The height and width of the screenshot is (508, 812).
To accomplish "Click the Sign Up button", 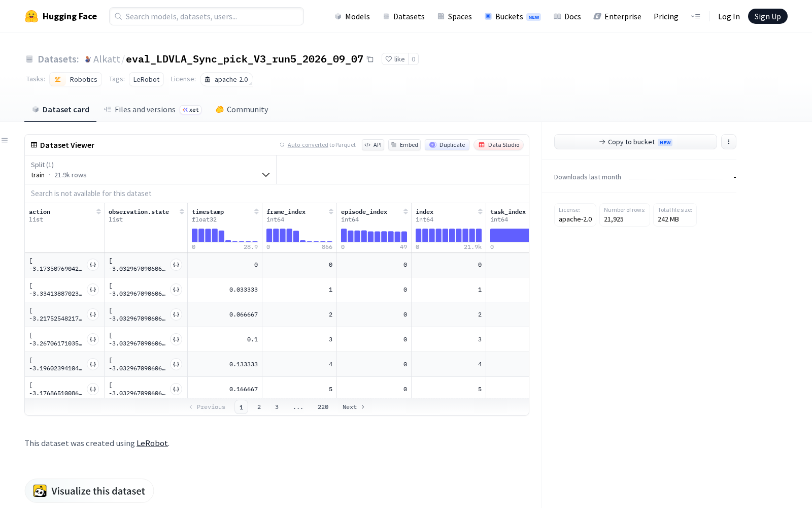I will [x=767, y=16].
